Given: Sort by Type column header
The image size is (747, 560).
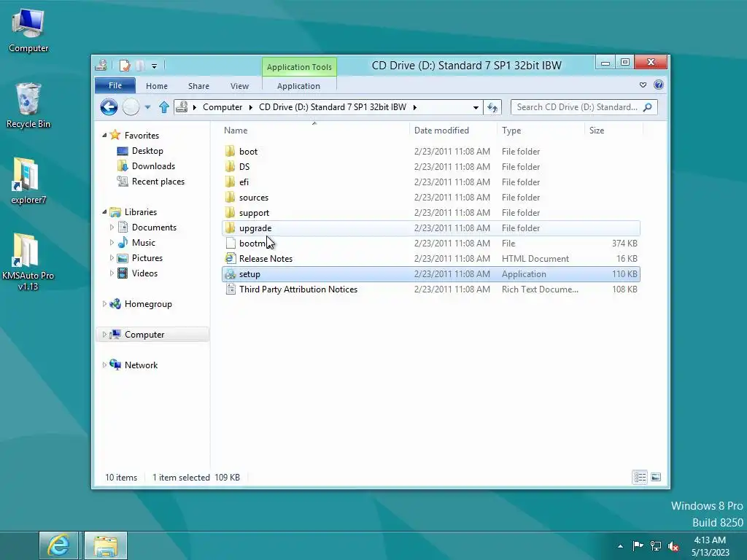Looking at the screenshot, I should pos(541,130).
